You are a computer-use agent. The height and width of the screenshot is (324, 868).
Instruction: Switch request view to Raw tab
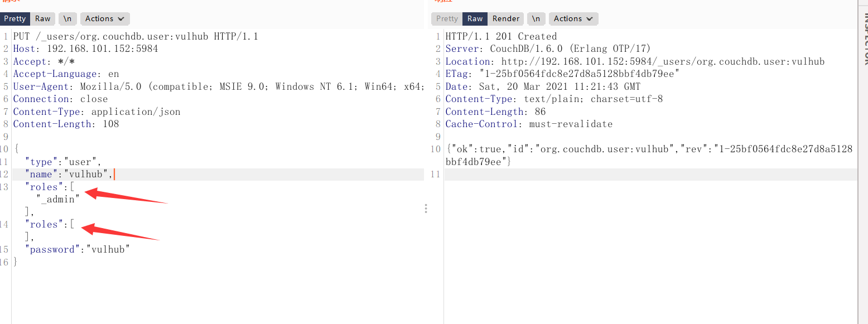tap(43, 18)
